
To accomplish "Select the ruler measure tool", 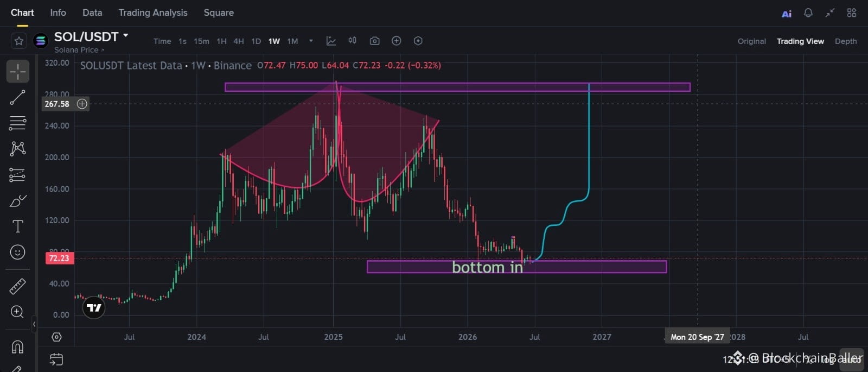I will (x=17, y=286).
